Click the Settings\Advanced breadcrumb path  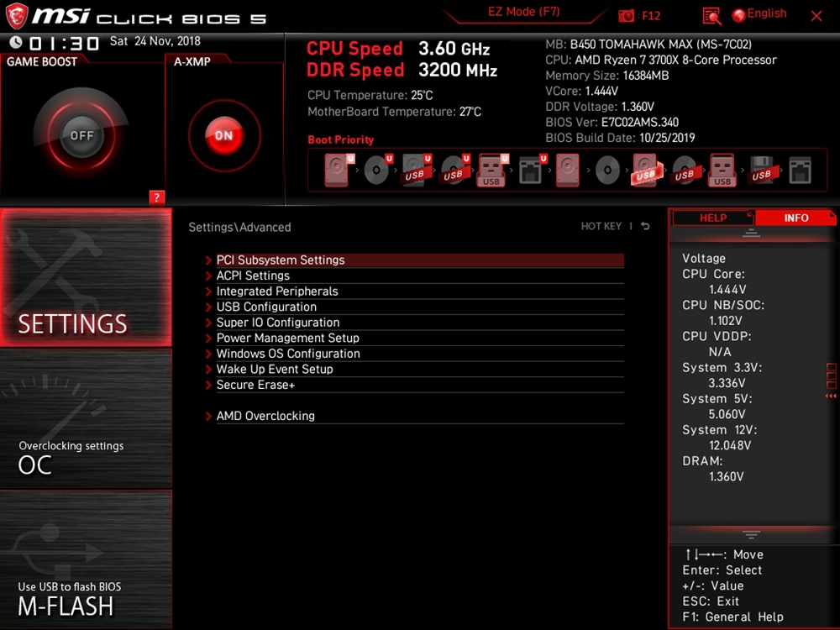(x=239, y=227)
